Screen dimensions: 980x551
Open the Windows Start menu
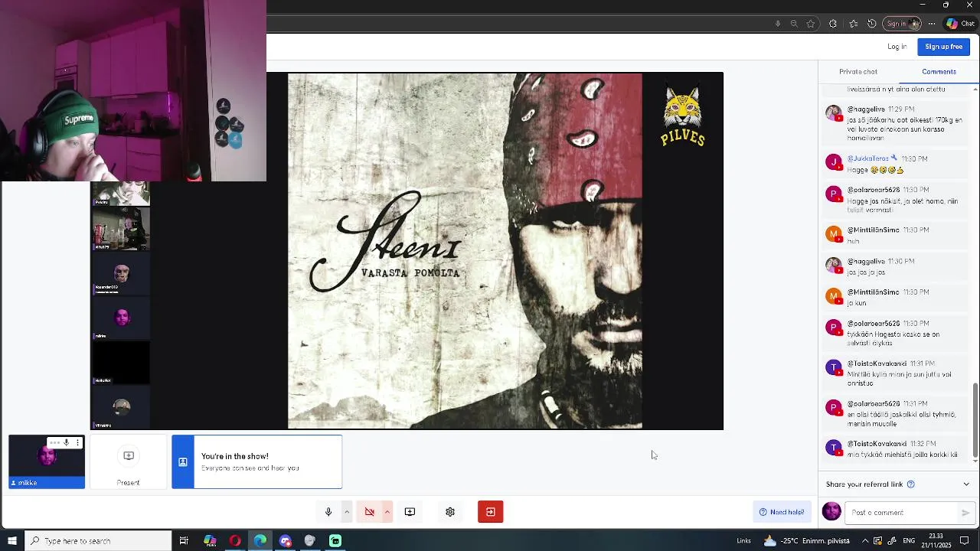[12, 541]
